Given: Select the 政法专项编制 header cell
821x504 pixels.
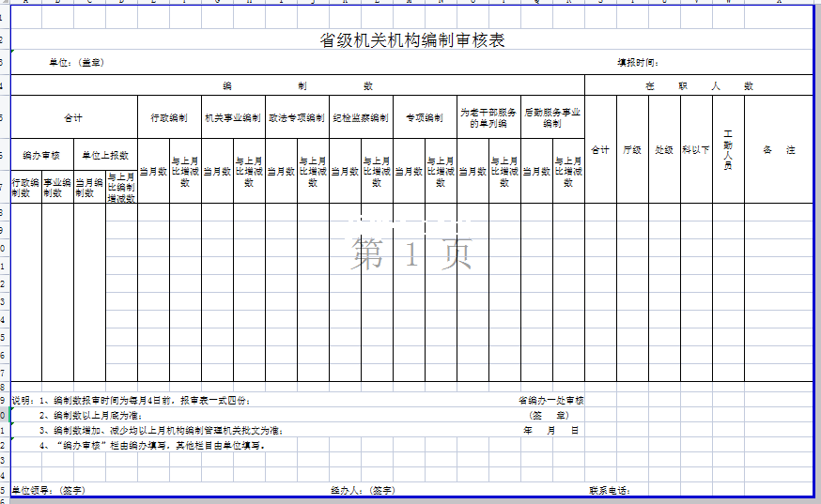Looking at the screenshot, I should [297, 118].
